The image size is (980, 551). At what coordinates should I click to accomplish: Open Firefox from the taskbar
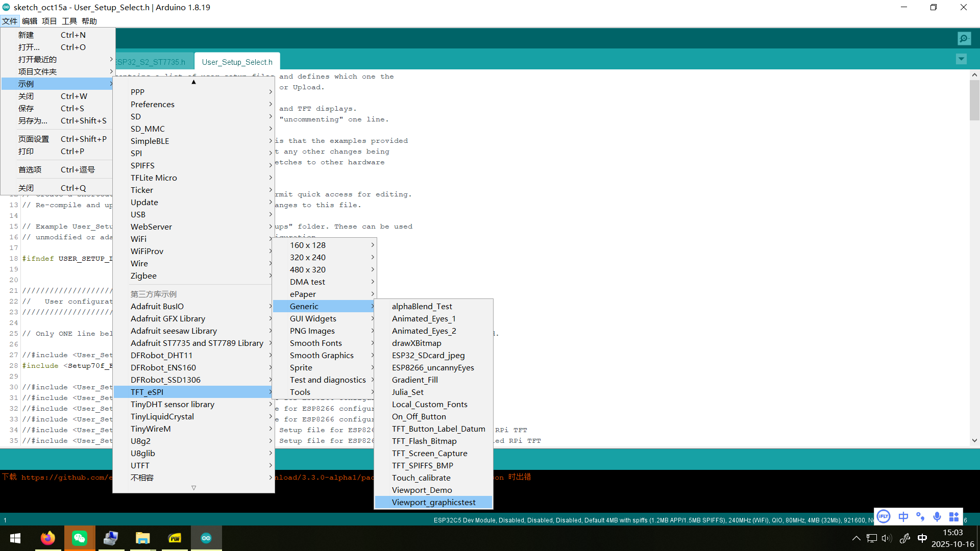click(48, 538)
